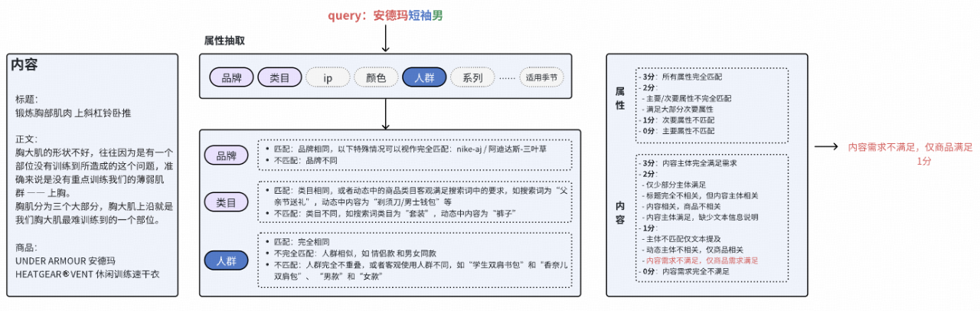
Task: Click the 适用季节 attribute pill
Action: [541, 77]
